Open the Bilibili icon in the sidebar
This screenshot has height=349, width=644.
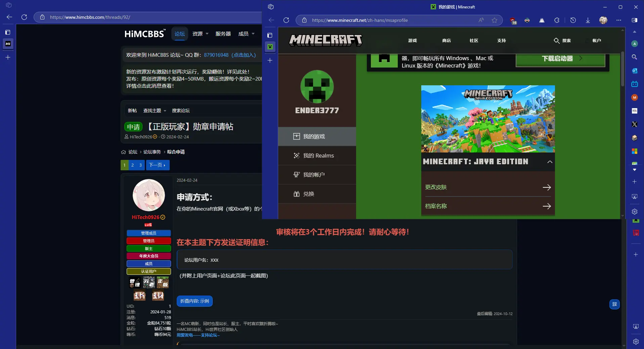(635, 84)
